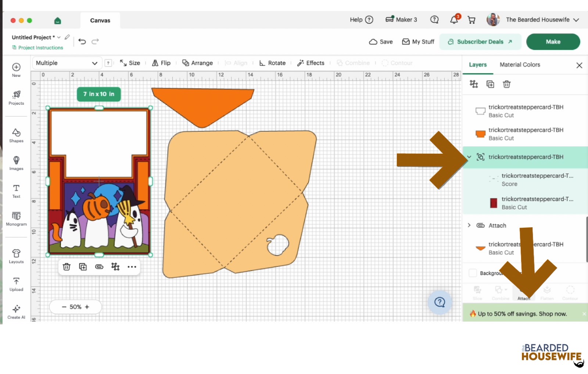Click the undo arrow icon
This screenshot has width=588, height=374.
pyautogui.click(x=82, y=42)
